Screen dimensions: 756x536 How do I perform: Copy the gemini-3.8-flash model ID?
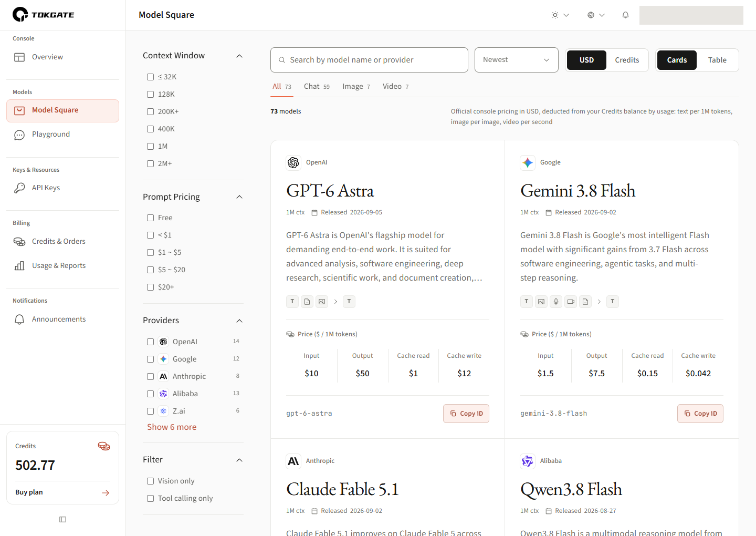click(700, 414)
